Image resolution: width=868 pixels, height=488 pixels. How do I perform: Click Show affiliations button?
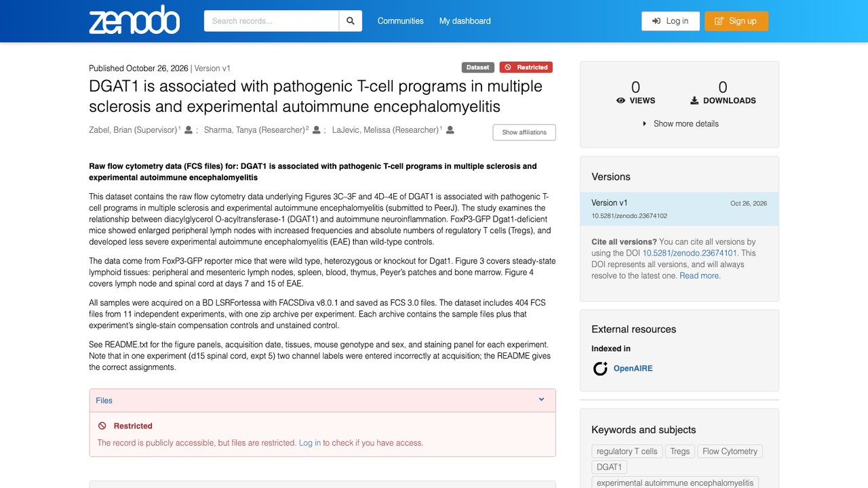coord(524,132)
